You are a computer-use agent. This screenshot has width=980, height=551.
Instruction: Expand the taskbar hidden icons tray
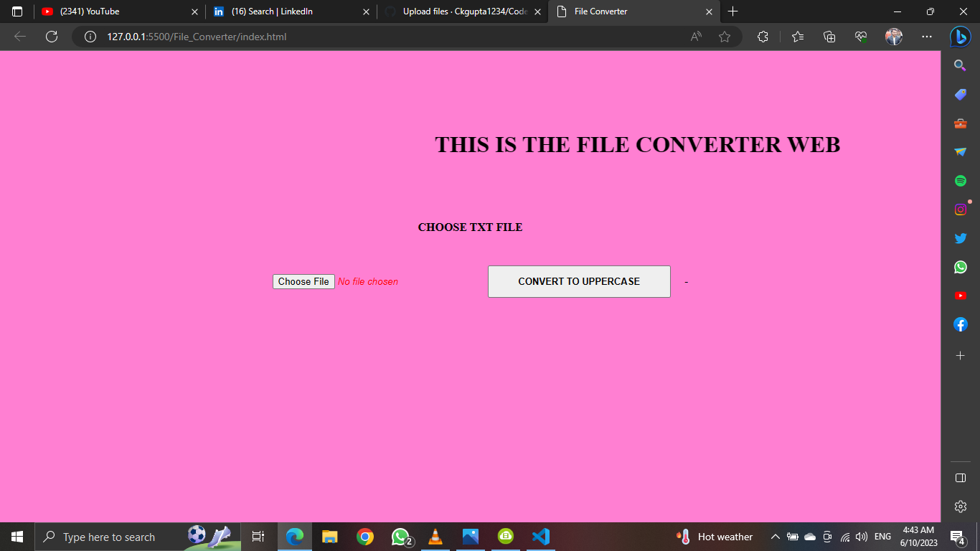click(x=775, y=537)
